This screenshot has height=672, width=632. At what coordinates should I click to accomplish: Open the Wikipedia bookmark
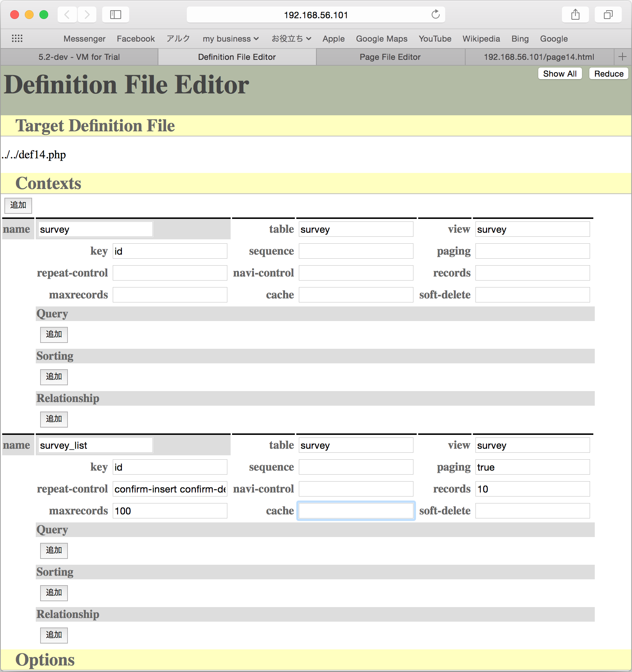pyautogui.click(x=481, y=39)
